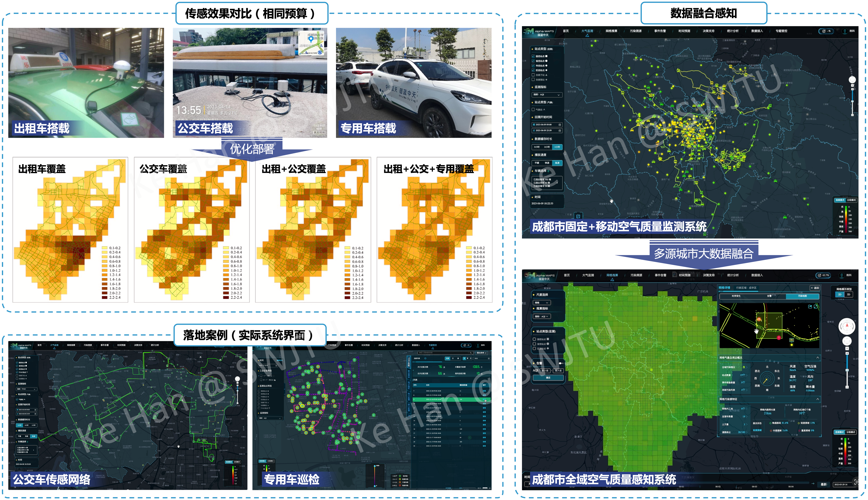Screen dimensions: 868x500
Task: Click zoom-out minus in Chengdu fixed+mobile monitoring map
Action: coord(853,115)
